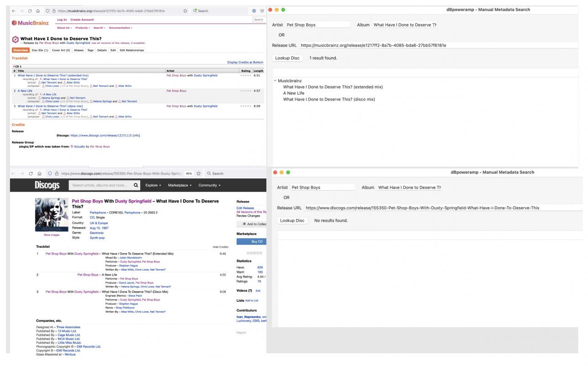Click the MusicBrainz logo
The width and height of the screenshot is (588, 367).
[31, 23]
